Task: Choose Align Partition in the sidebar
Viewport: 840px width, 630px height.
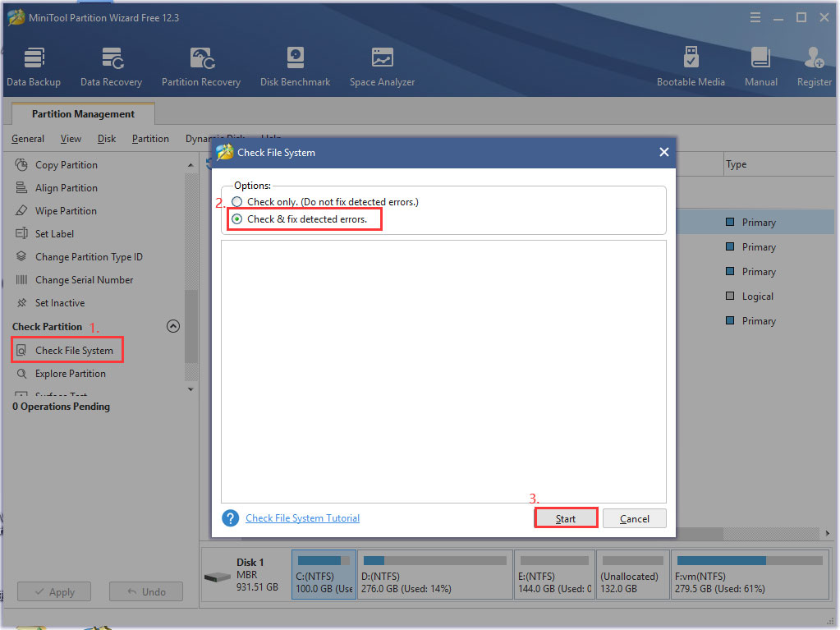Action: (67, 188)
